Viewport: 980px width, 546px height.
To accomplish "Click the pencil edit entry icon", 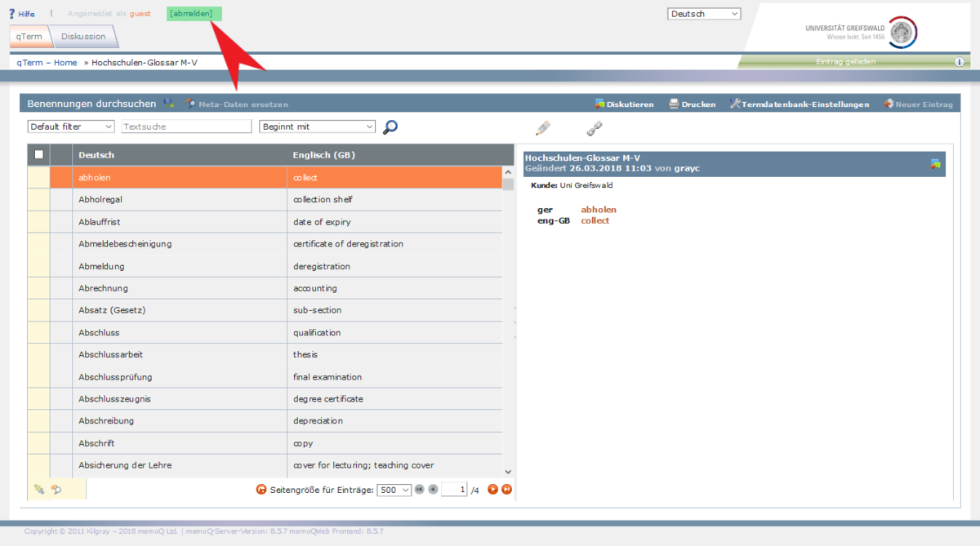I will click(x=543, y=128).
